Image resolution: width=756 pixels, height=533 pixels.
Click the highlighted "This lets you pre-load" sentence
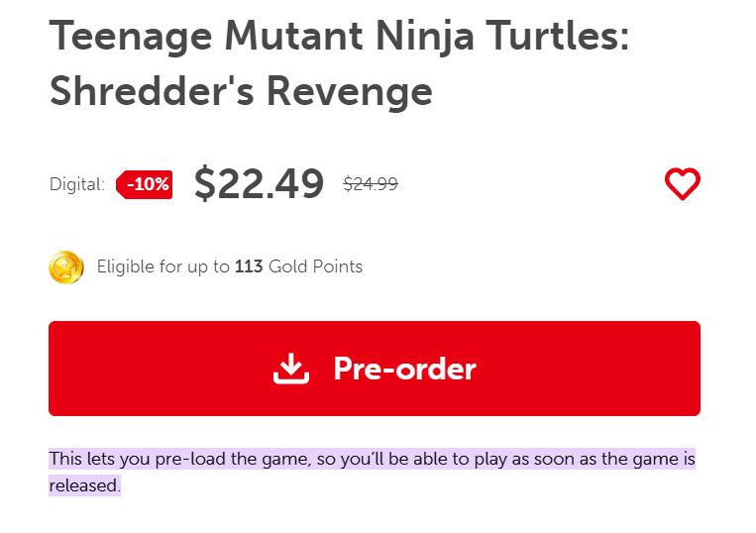(x=178, y=460)
